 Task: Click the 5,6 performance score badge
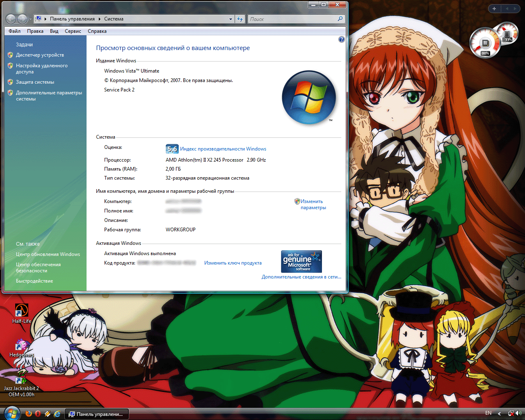pos(172,149)
